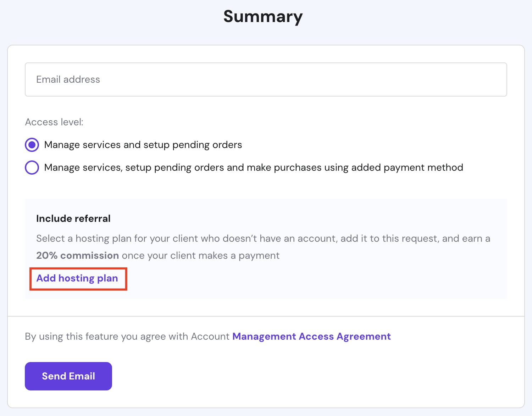This screenshot has height=416, width=532.
Task: Click the 'and earn a' text ending the referral line
Action: (466, 239)
